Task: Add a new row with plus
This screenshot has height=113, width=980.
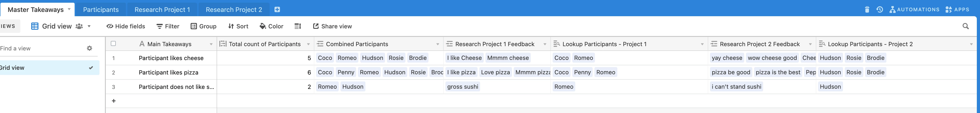Action: (113, 101)
